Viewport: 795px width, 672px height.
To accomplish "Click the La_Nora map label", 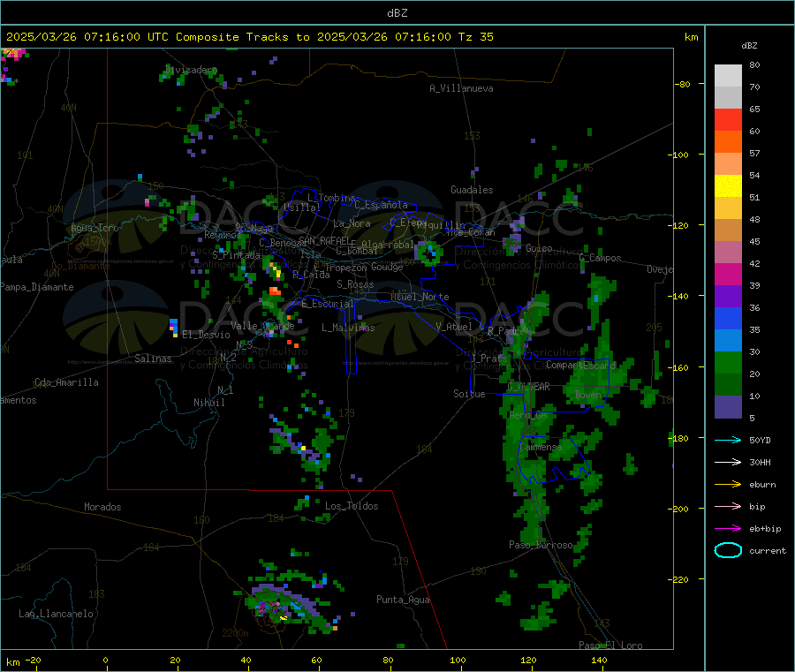I will point(352,223).
